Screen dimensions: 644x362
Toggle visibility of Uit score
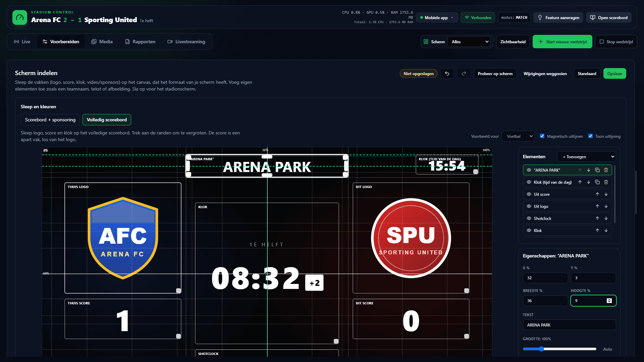point(529,194)
